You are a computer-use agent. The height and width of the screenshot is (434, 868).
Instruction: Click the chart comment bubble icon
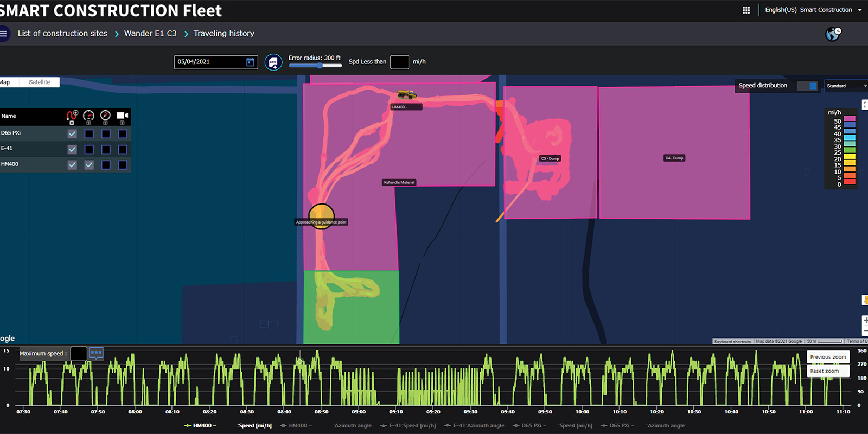[96, 353]
